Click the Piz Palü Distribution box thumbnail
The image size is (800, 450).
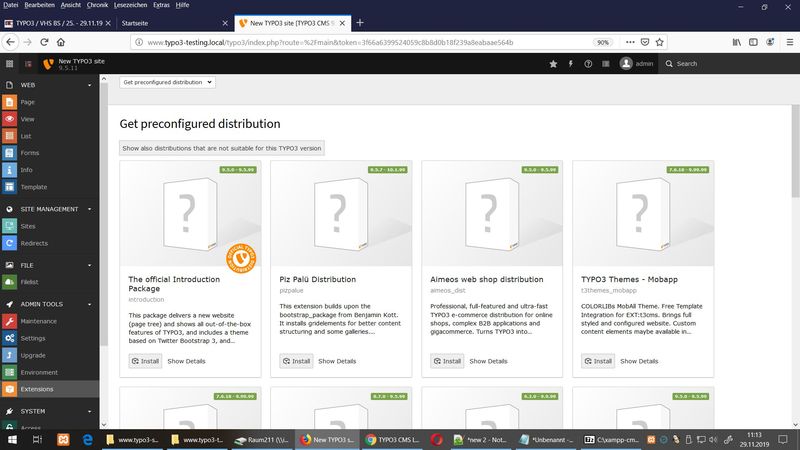[341, 214]
